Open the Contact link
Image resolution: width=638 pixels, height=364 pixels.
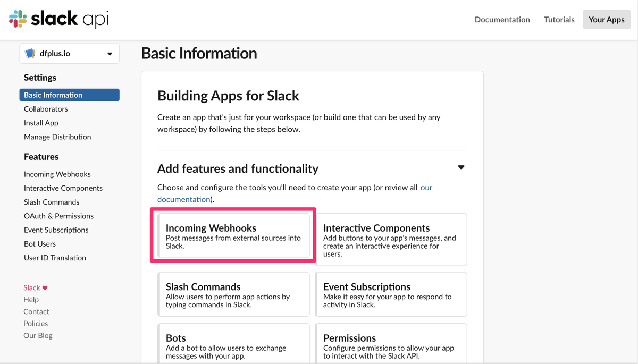tap(36, 312)
